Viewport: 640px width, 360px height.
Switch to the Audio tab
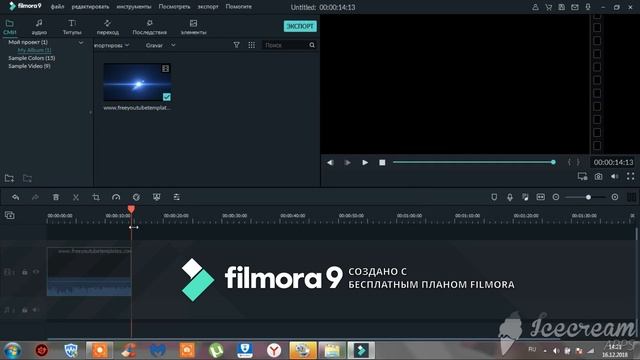pos(39,27)
